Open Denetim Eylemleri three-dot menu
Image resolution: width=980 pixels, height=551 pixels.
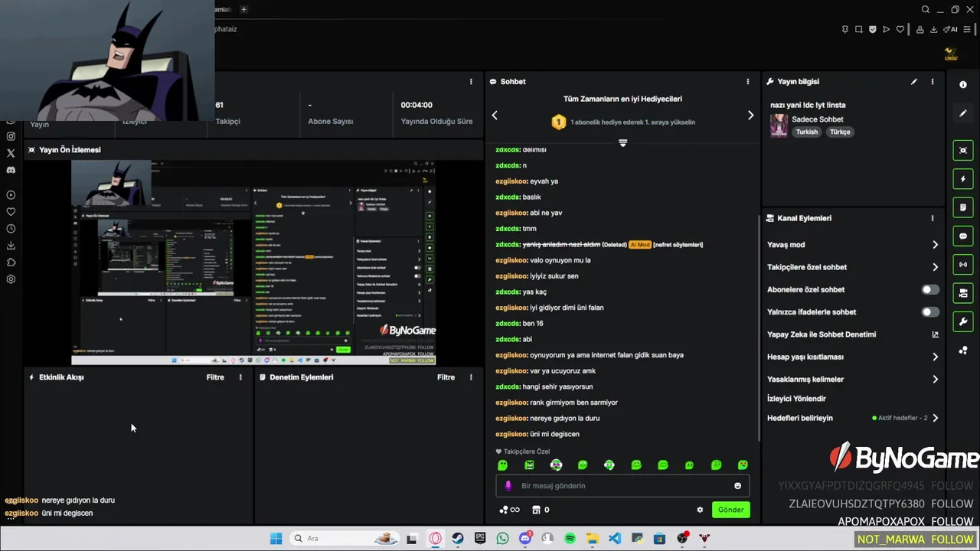[471, 377]
